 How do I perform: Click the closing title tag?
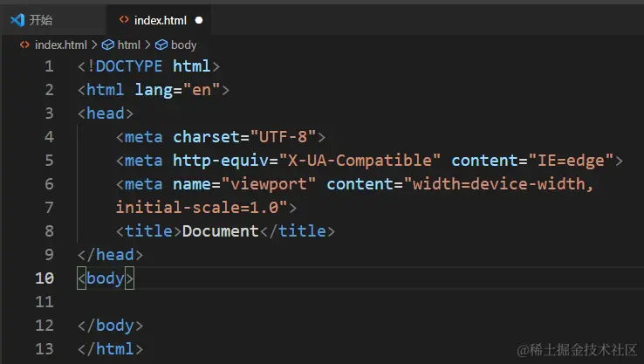click(298, 231)
